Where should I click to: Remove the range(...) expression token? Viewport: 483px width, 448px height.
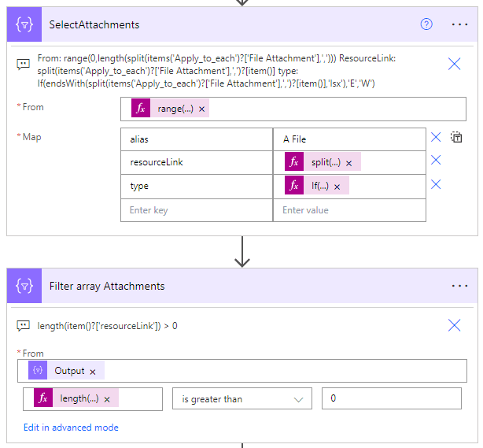(202, 109)
